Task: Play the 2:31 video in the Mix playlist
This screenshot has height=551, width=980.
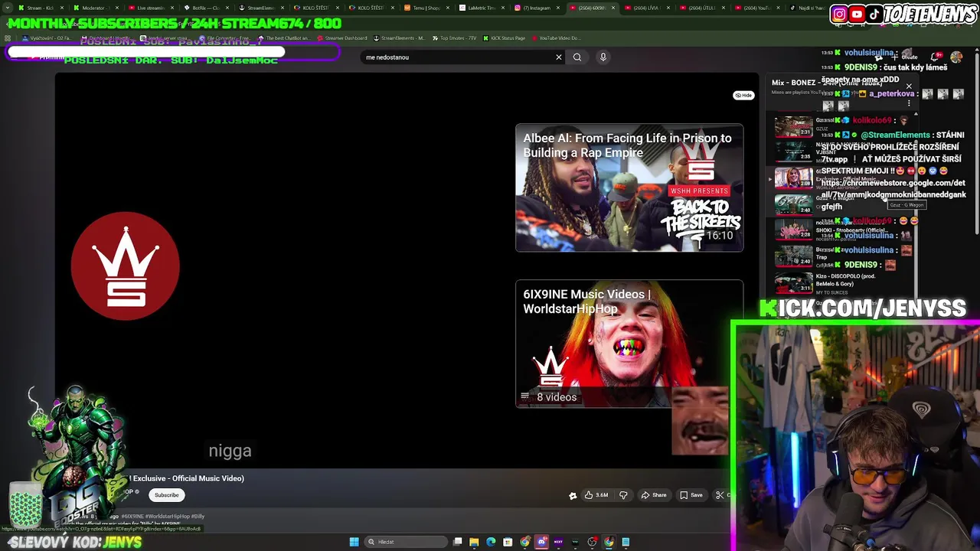Action: point(794,126)
